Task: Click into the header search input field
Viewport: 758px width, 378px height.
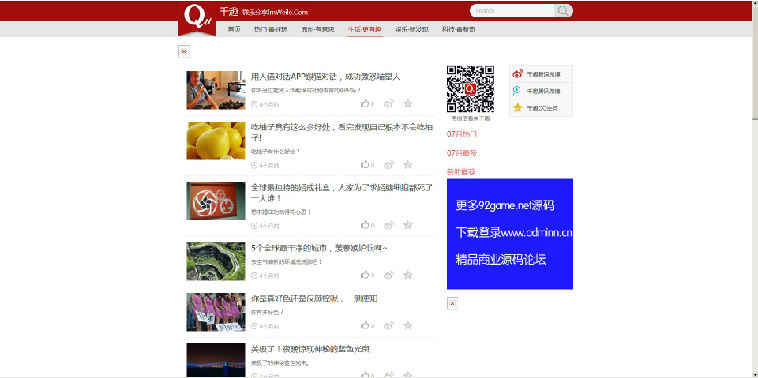Action: 512,11
